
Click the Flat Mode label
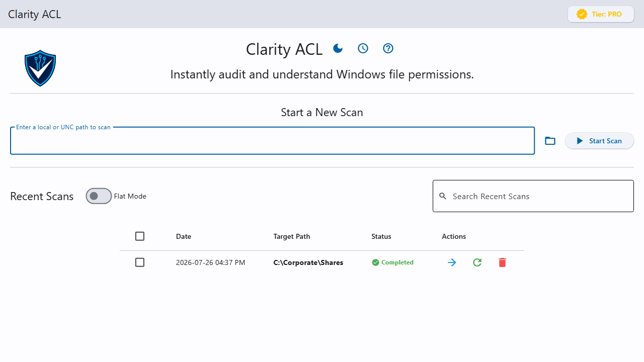point(130,196)
